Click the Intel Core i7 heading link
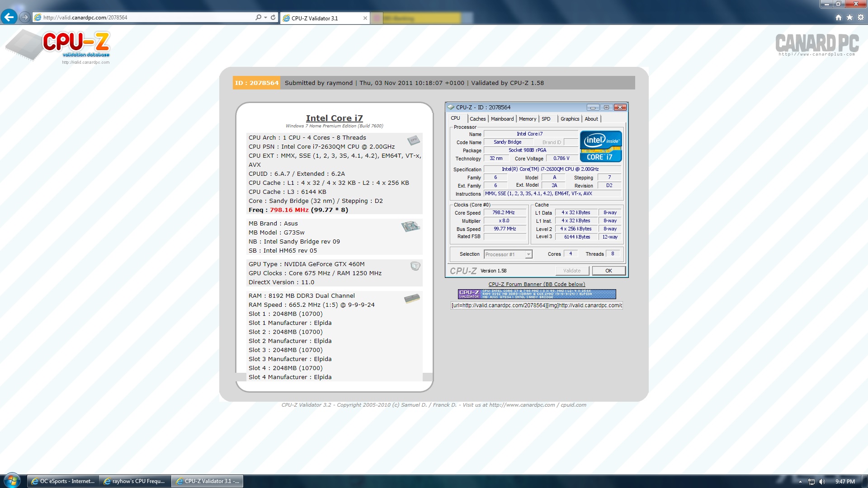 tap(334, 118)
